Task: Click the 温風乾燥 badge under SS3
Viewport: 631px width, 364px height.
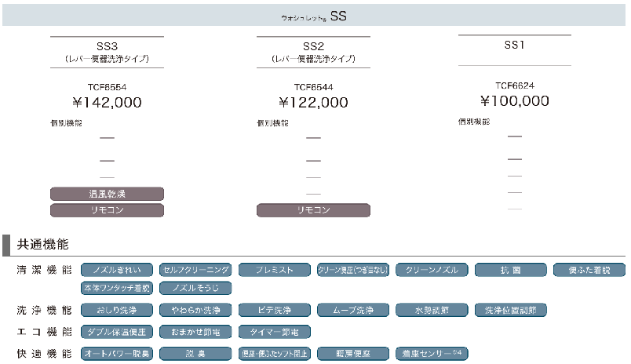Action: (107, 194)
